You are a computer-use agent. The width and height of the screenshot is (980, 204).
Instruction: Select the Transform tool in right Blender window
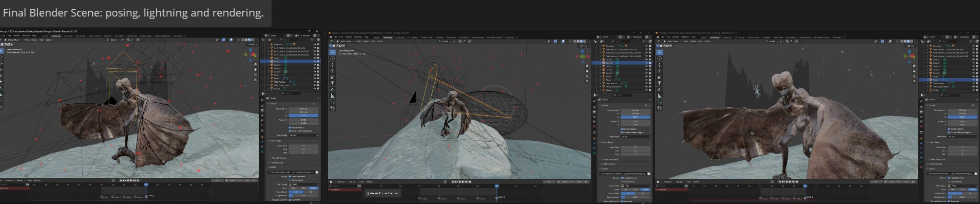(x=660, y=83)
